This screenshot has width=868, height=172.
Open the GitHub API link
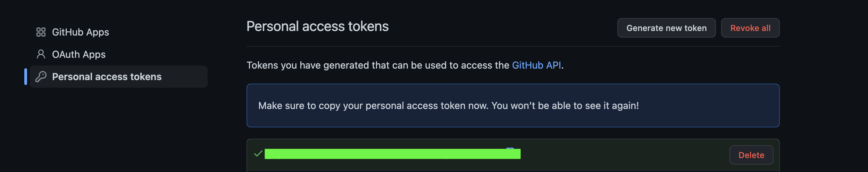(536, 65)
